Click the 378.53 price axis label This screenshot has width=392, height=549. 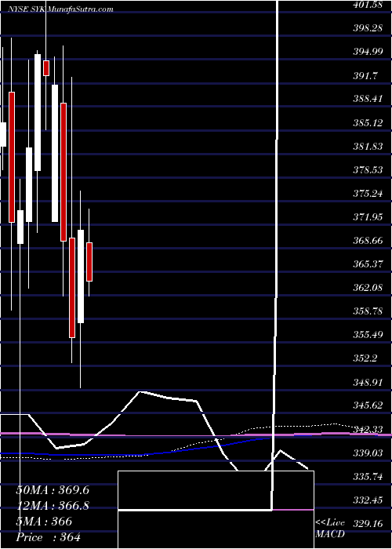368,170
